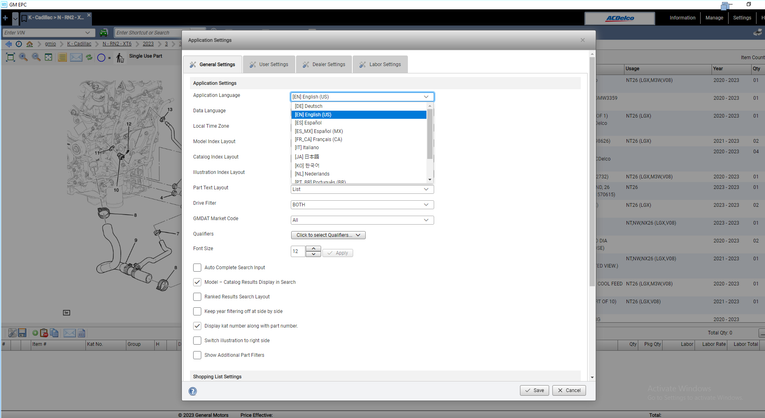Viewport: 765px width, 418px height.
Task: Enable Auto Complete Search Input checkbox
Action: pos(197,268)
